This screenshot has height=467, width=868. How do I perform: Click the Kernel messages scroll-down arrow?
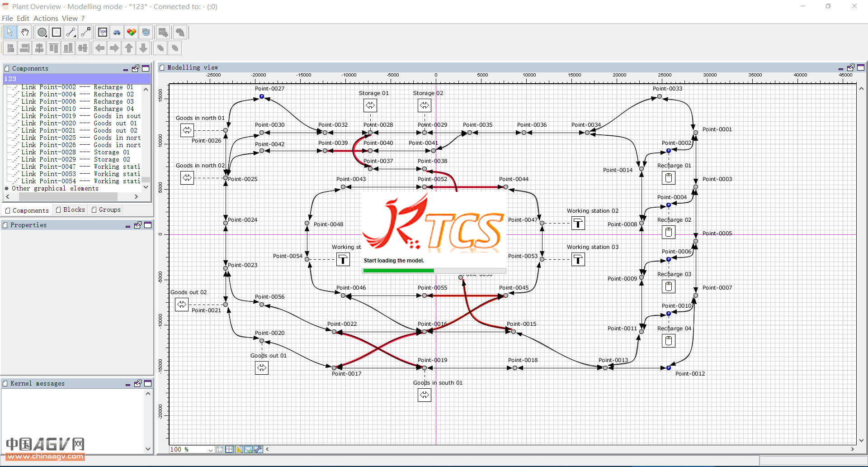coord(148,449)
